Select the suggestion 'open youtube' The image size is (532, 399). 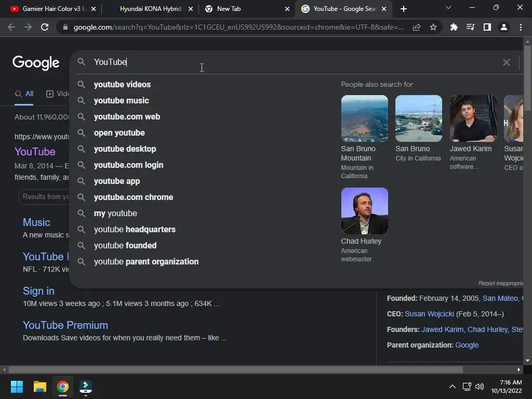[119, 133]
